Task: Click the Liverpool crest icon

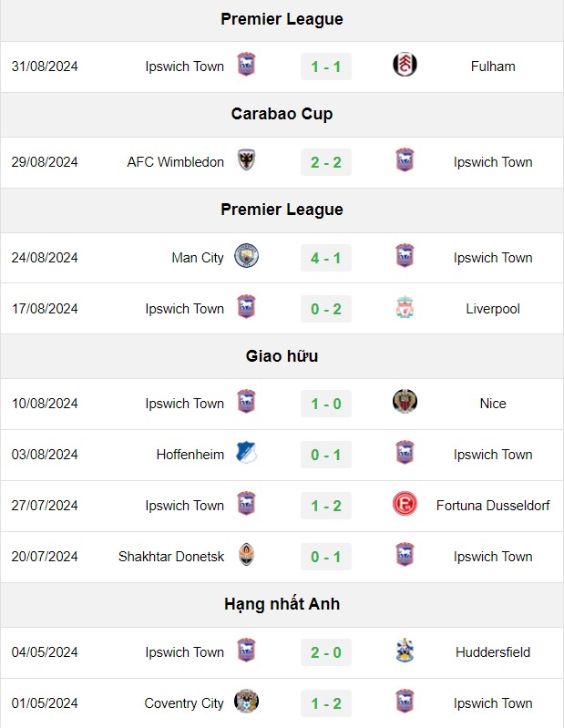Action: (x=405, y=307)
